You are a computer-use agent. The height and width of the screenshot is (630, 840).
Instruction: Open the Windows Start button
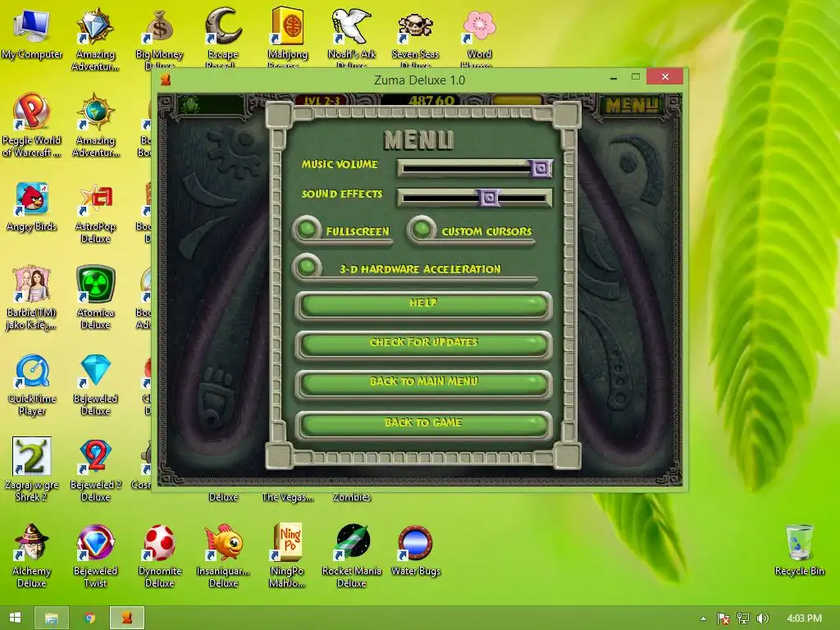click(15, 618)
